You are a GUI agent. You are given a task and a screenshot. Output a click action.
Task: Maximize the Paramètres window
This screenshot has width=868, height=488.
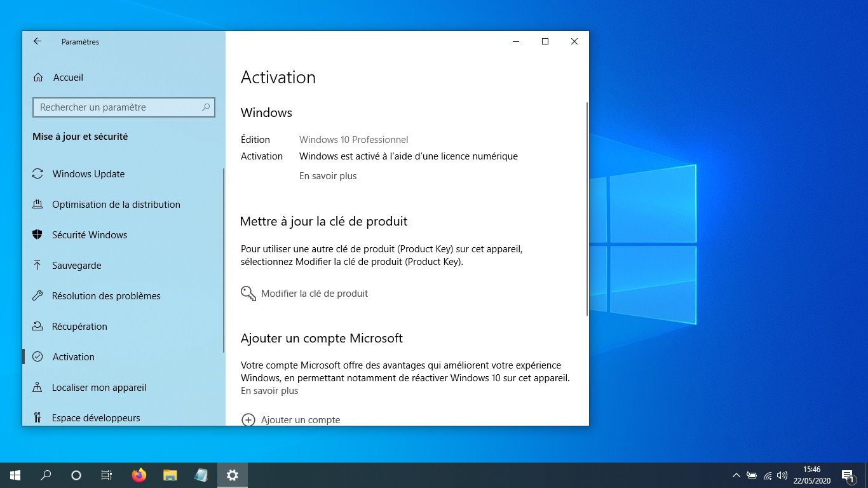click(x=545, y=41)
